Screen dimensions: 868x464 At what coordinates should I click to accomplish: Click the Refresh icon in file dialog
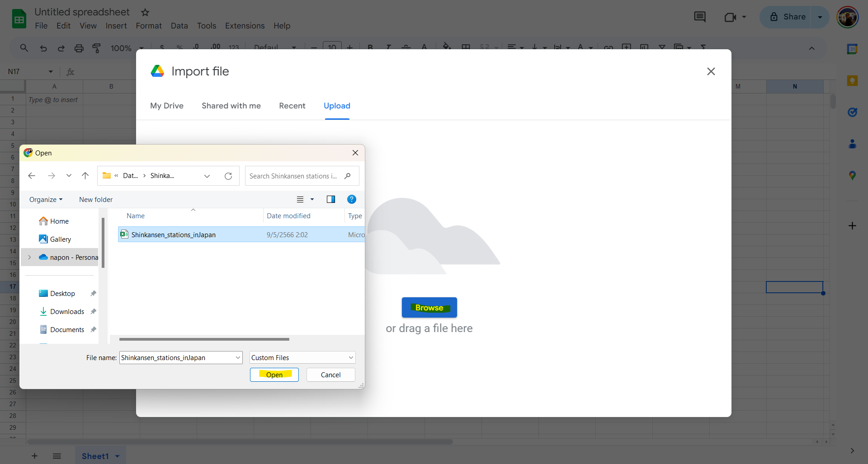tap(228, 176)
